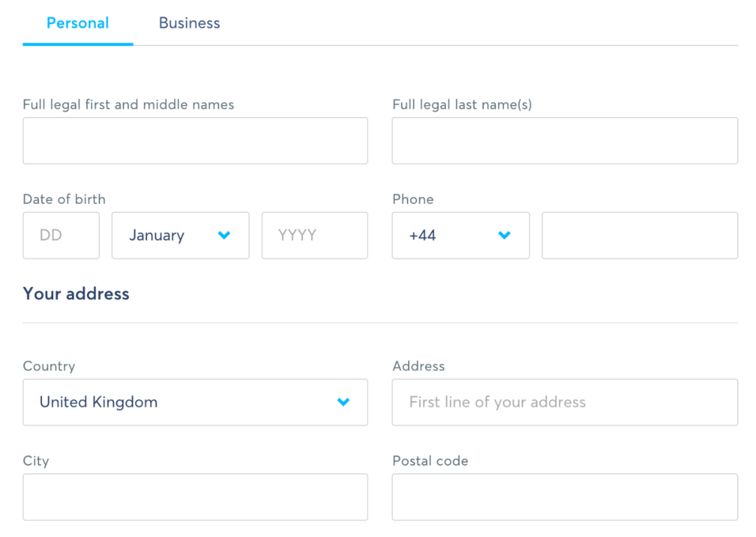Image resolution: width=756 pixels, height=537 pixels.
Task: Click the "Date of birth" label
Action: click(64, 200)
